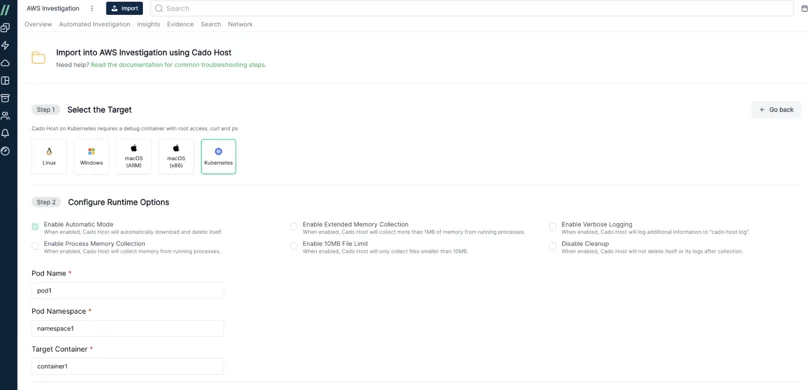The width and height of the screenshot is (810, 390).
Task: Open the archive box sidebar icon
Action: pos(5,98)
